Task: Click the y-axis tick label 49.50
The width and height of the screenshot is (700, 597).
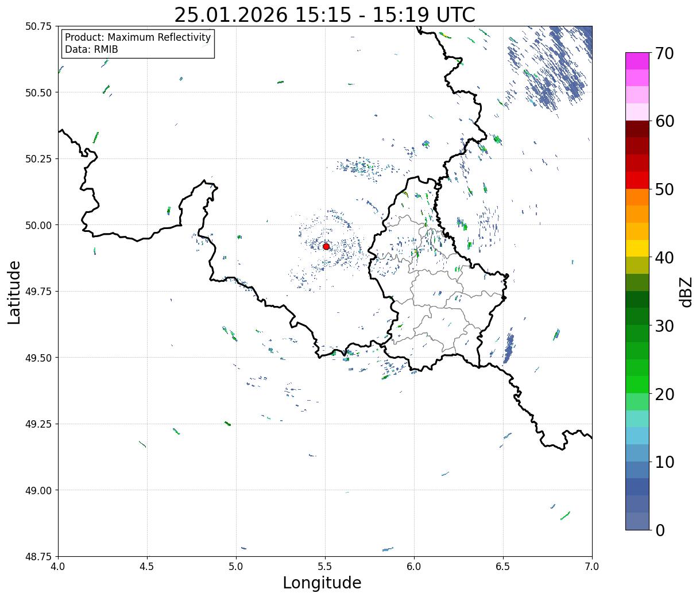Action: click(x=38, y=358)
